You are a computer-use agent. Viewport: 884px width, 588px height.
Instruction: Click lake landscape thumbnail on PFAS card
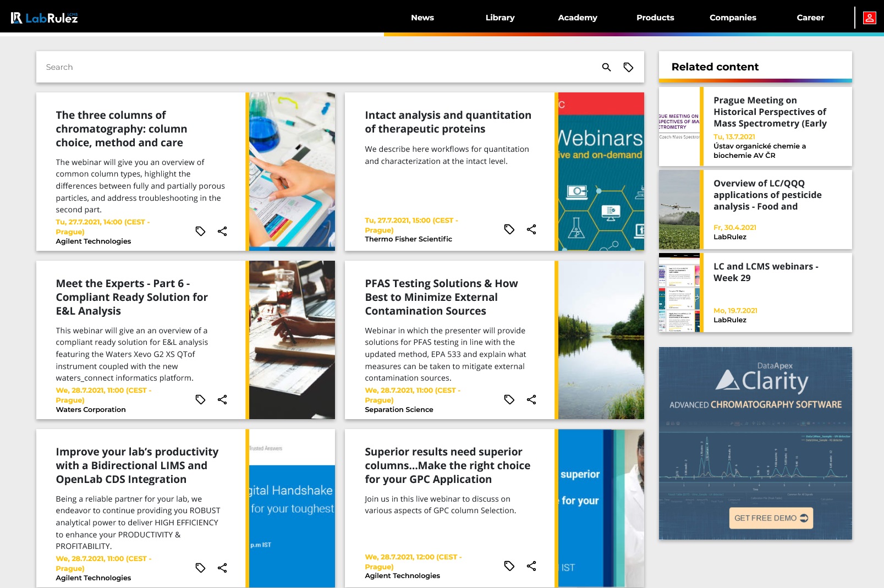point(601,340)
